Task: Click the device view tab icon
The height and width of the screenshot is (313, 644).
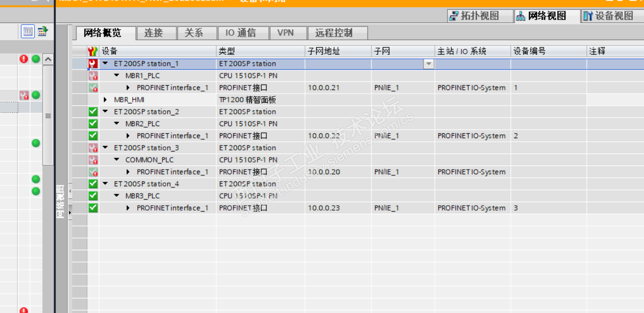Action: click(588, 16)
